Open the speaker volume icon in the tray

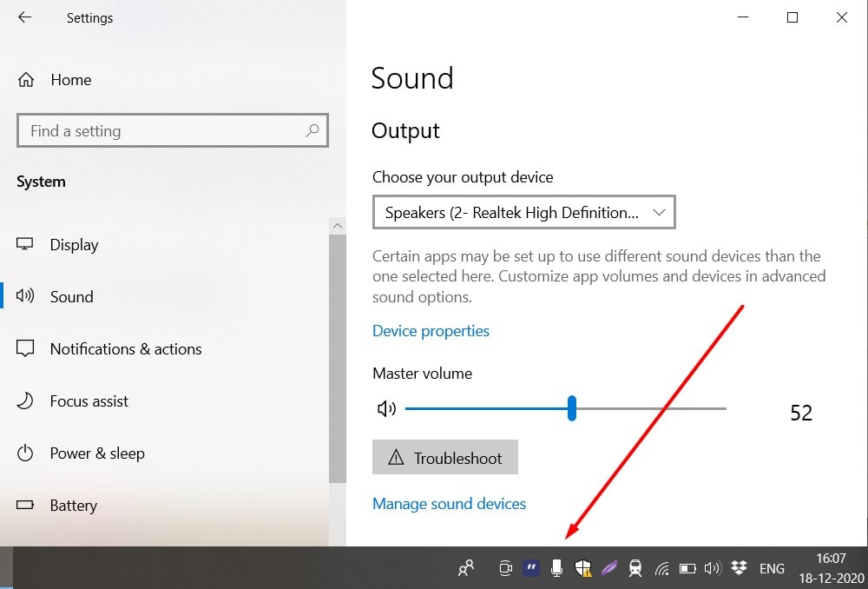pyautogui.click(x=712, y=567)
